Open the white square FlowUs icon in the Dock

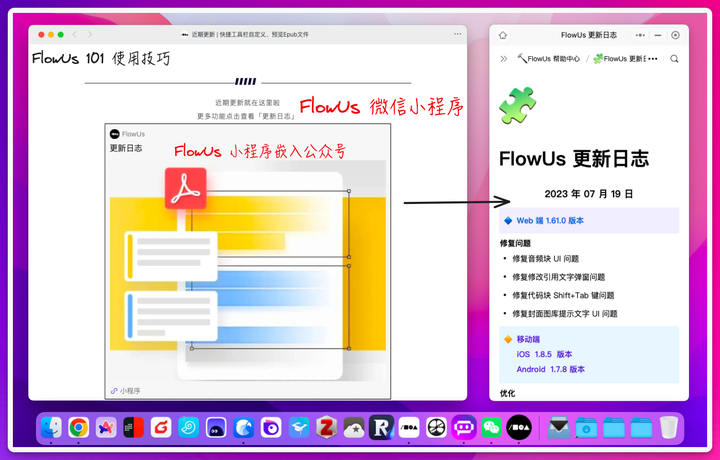pyautogui.click(x=409, y=427)
